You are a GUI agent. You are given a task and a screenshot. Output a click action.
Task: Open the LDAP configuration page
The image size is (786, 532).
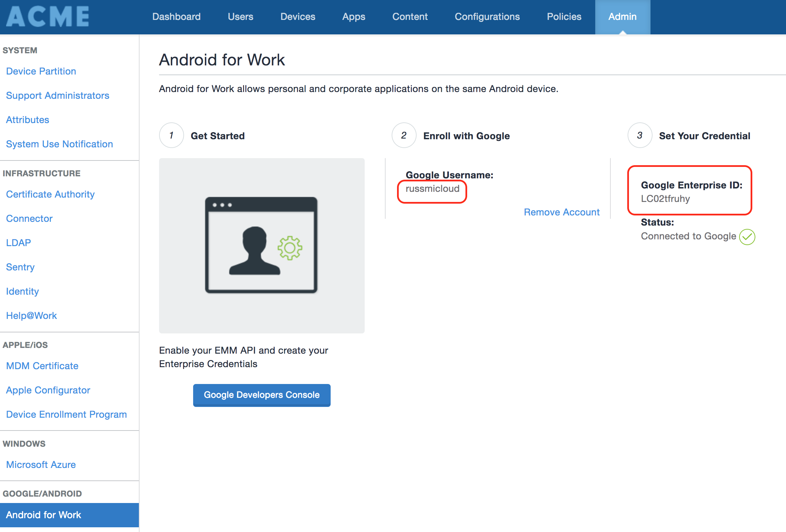coord(18,242)
